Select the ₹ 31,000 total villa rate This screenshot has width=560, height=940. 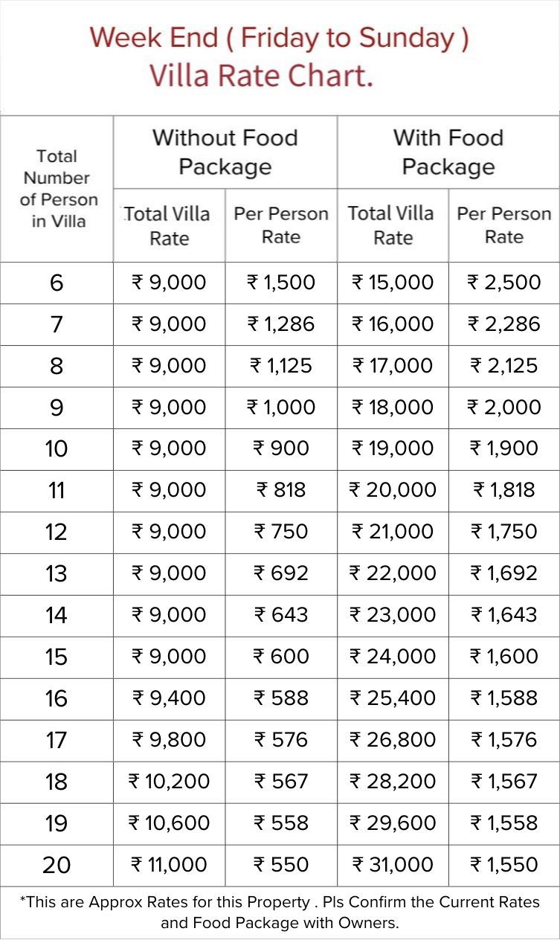(393, 865)
